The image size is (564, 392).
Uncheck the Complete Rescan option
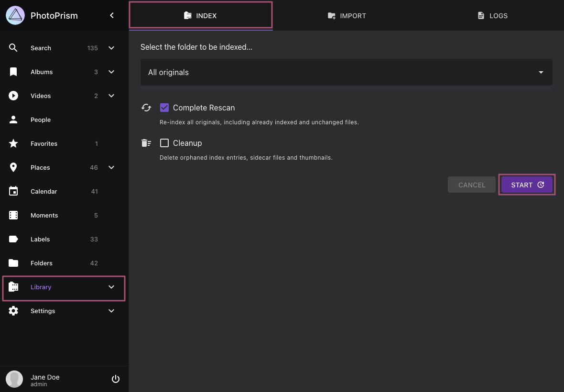click(164, 108)
